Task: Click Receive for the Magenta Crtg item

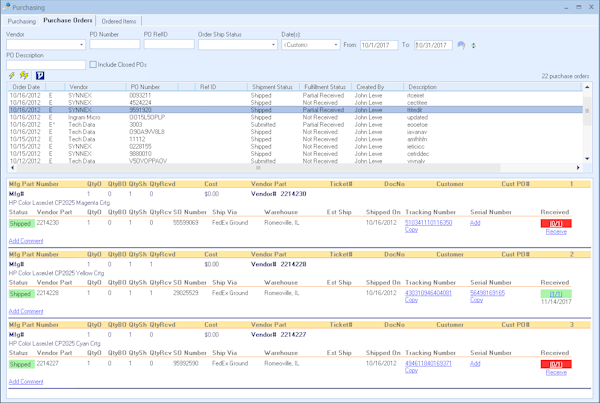Action: (x=556, y=232)
